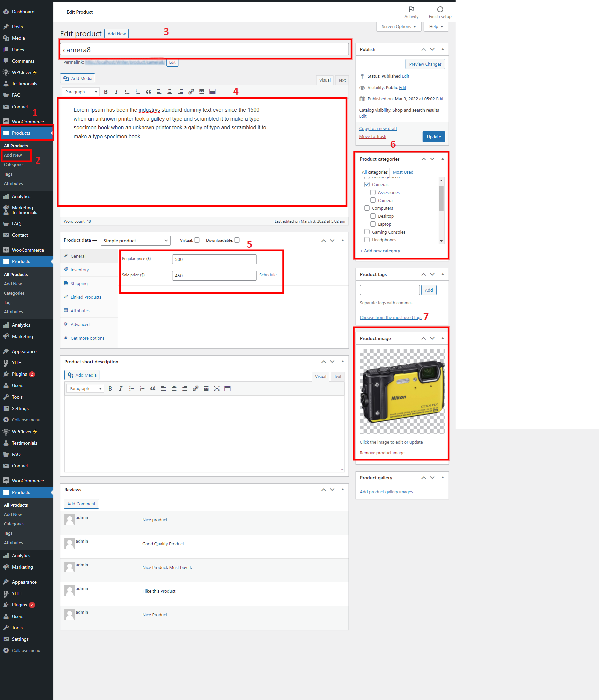
Task: Switch main editor to the Text tab
Action: click(342, 80)
